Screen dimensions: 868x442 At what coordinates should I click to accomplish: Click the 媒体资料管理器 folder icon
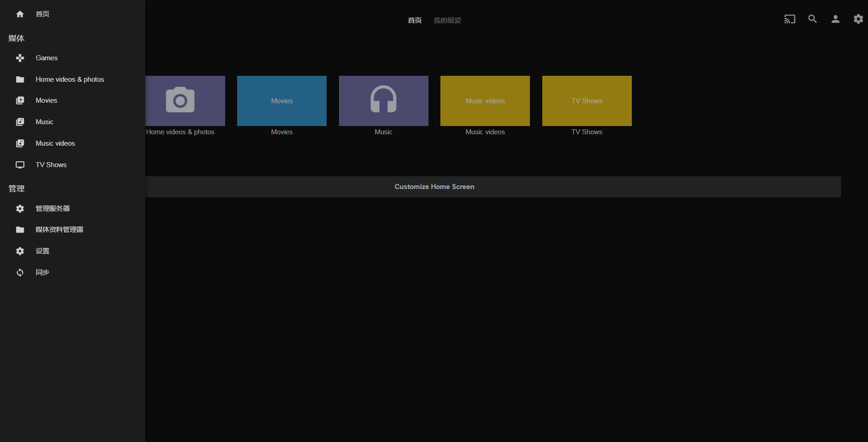click(x=20, y=230)
